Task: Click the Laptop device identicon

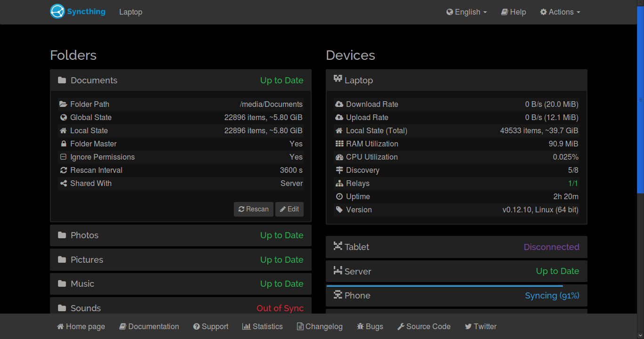Action: (x=338, y=79)
